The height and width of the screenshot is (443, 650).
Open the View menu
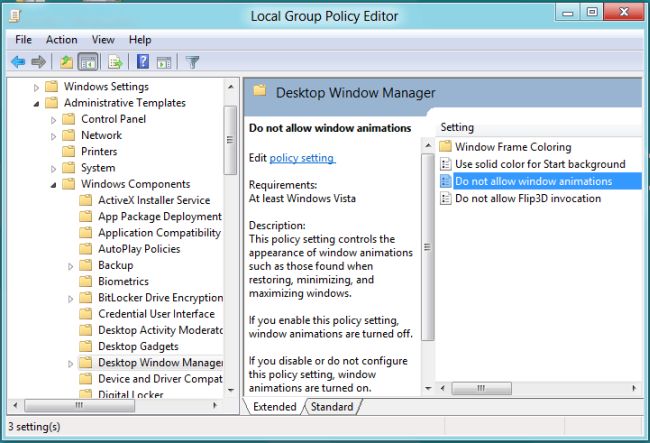tap(103, 40)
